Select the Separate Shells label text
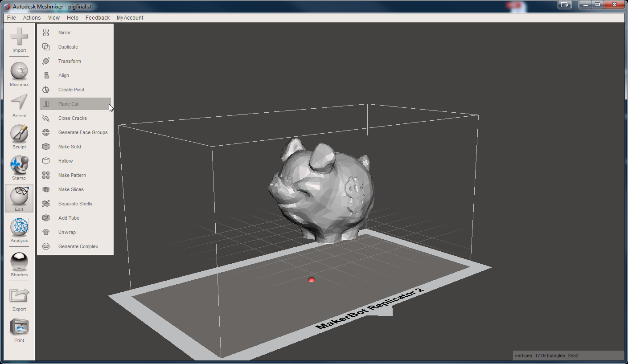628x364 pixels. click(x=75, y=204)
